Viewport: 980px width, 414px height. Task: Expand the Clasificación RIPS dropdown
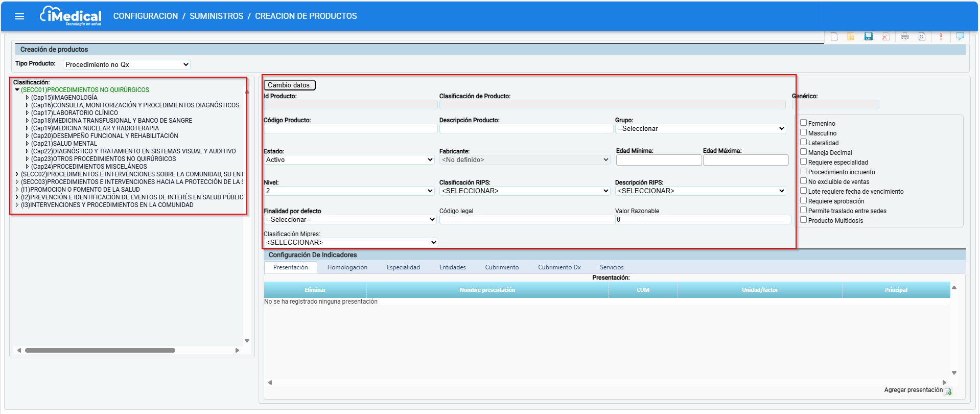(525, 191)
